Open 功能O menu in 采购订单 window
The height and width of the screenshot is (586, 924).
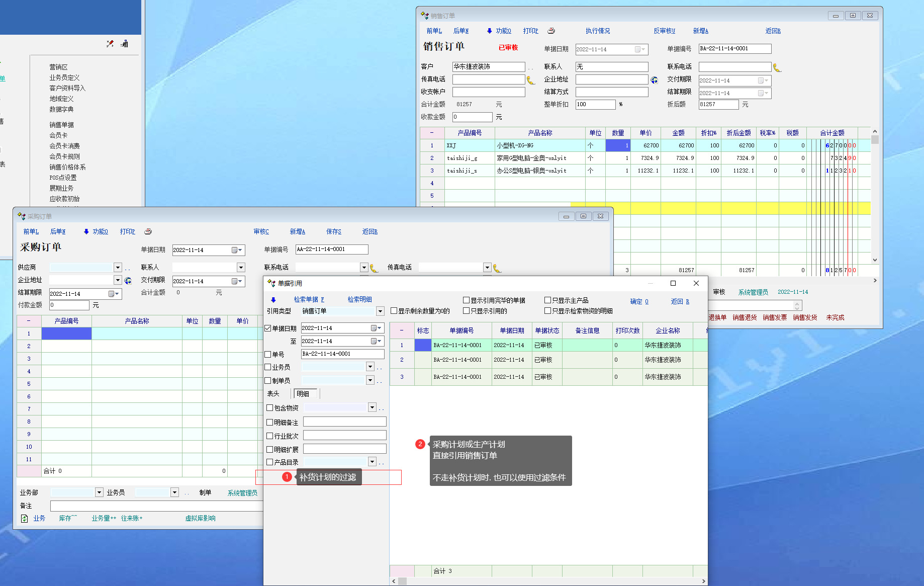coord(100,231)
